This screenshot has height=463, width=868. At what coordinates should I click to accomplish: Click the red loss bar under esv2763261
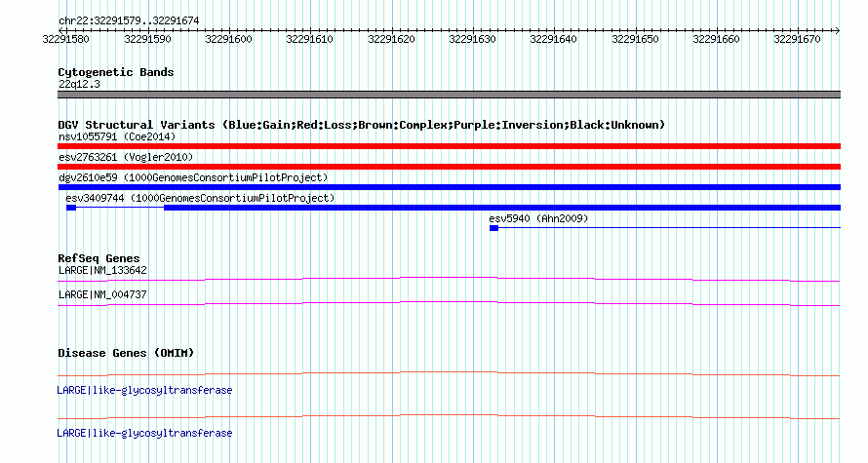(449, 167)
